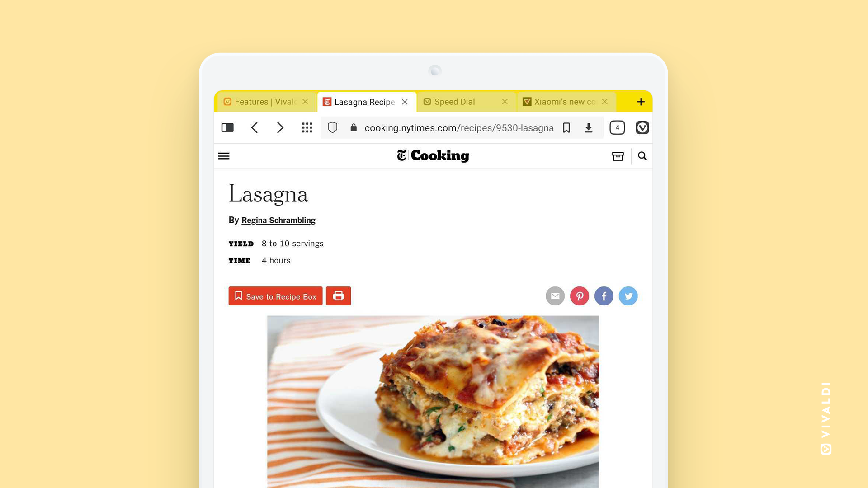Click the shield/tracker blocker icon

tap(332, 127)
